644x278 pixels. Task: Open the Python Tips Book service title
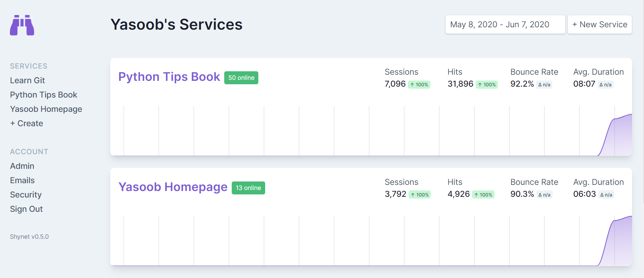pos(169,77)
